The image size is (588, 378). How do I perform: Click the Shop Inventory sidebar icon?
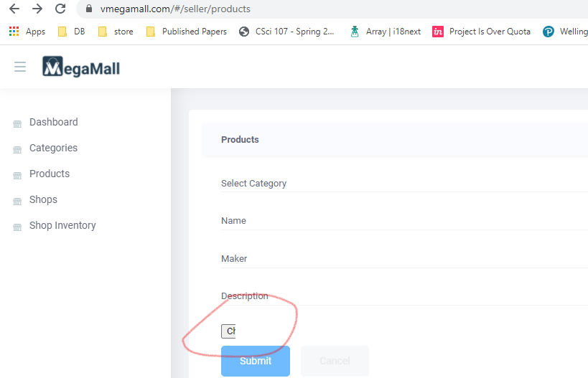coord(17,227)
